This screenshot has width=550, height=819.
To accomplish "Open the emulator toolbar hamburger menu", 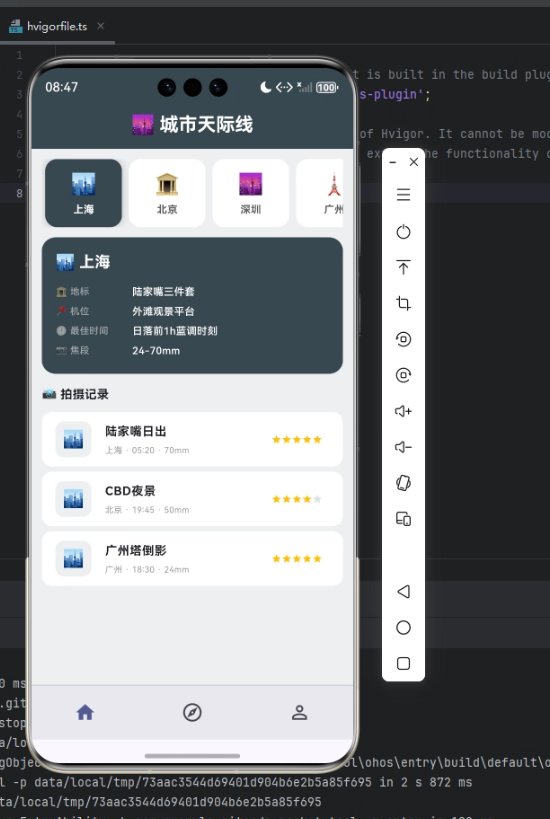I will [403, 195].
